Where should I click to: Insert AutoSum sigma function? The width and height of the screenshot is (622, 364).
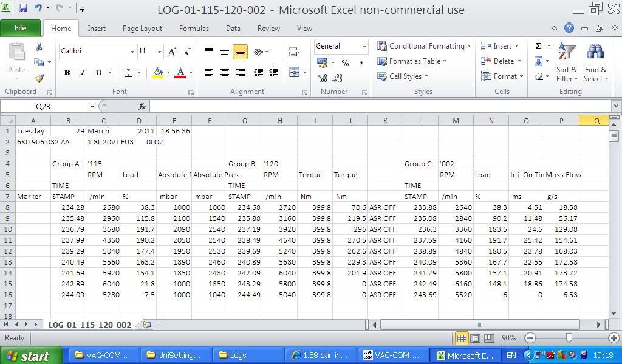[x=538, y=46]
